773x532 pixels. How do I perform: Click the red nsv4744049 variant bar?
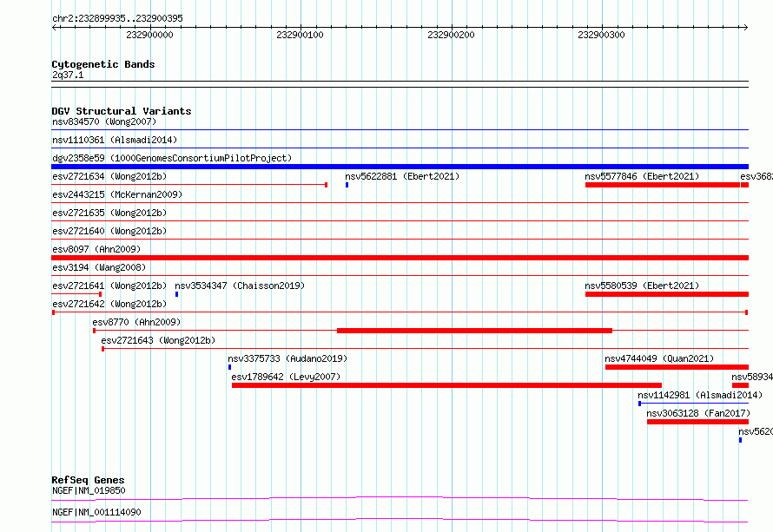[x=677, y=367]
